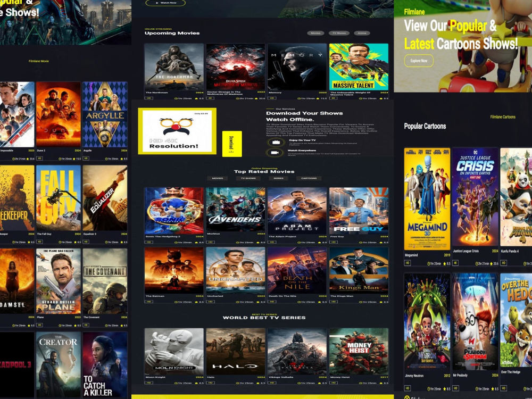Click the clock icon under Death On The Nile
This screenshot has width=532, height=399.
[299, 302]
